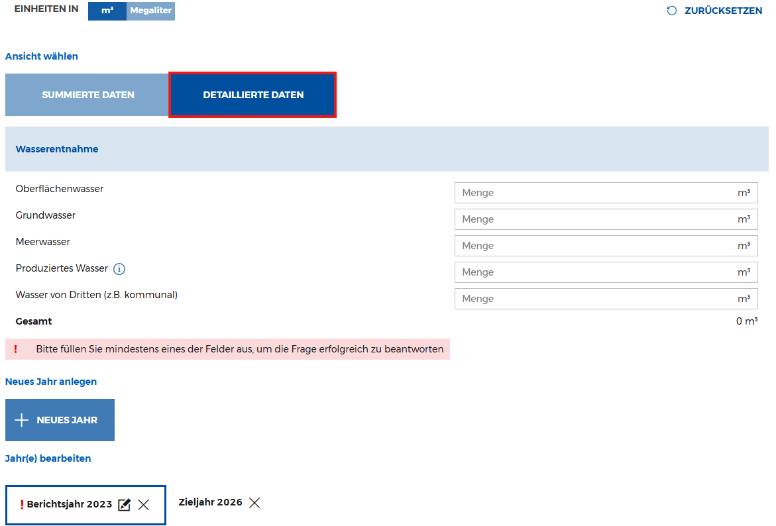Switch units to m³
Image resolution: width=776 pixels, height=526 pixels.
107,10
